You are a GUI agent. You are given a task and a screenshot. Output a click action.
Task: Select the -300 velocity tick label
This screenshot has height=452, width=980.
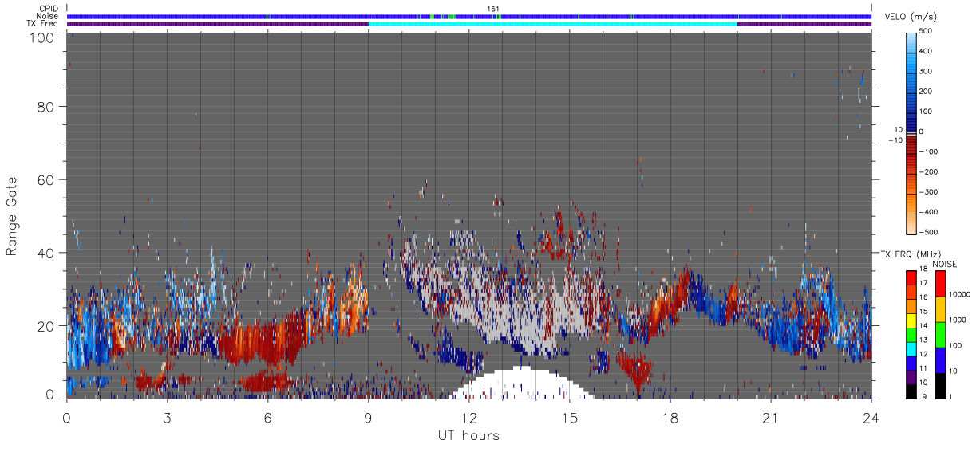927,192
